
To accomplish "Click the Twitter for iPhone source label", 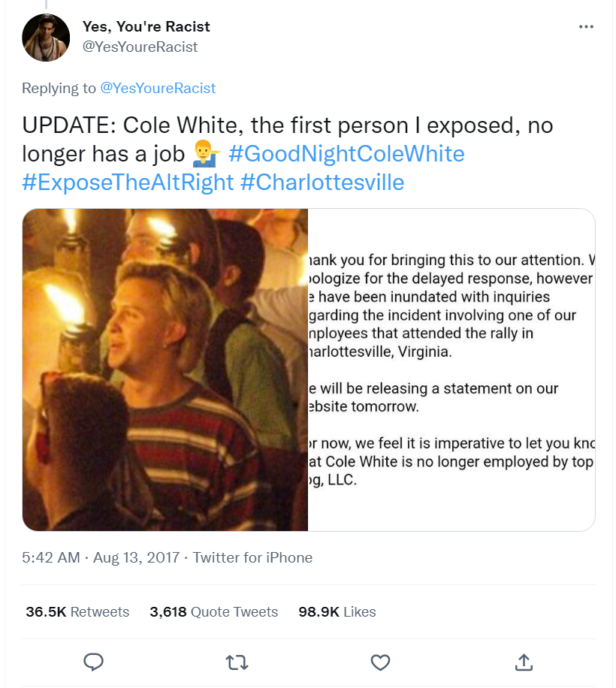I will pyautogui.click(x=252, y=557).
